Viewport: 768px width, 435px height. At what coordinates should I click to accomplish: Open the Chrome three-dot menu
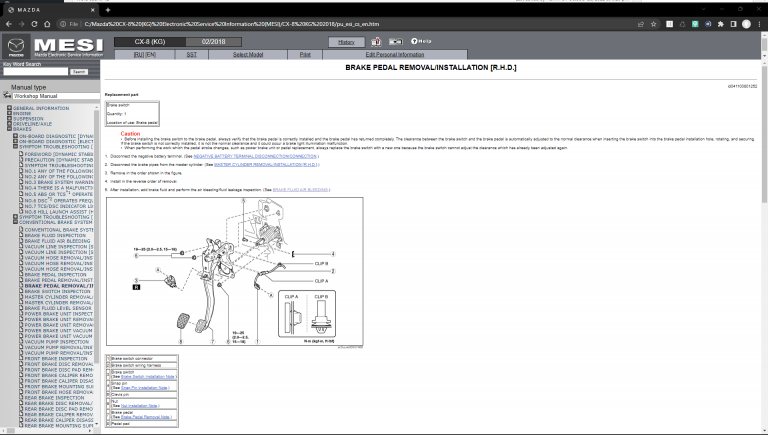(759, 24)
